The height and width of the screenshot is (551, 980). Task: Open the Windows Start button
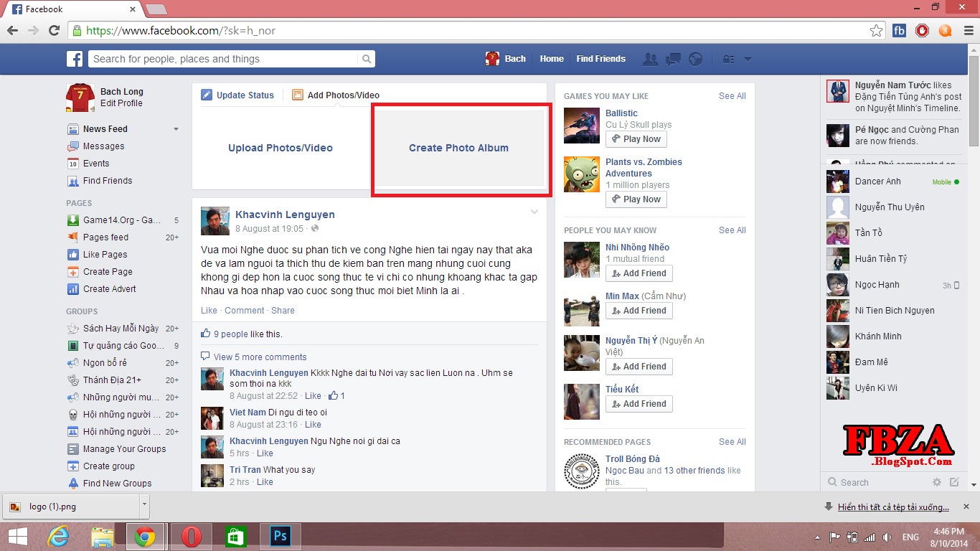point(17,537)
